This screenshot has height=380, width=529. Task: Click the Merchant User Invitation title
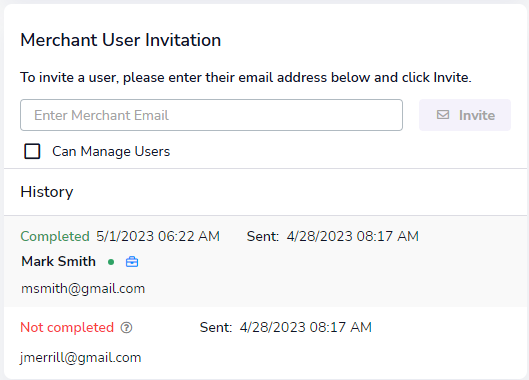click(x=120, y=40)
